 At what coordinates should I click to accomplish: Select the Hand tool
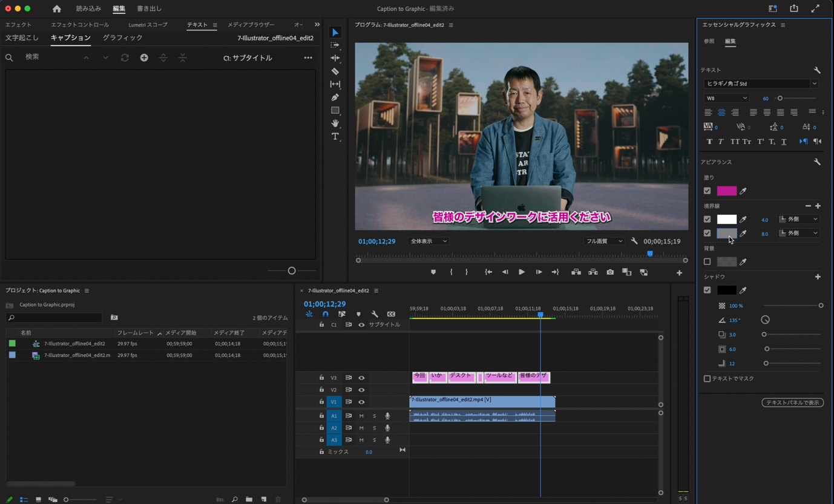(x=335, y=123)
